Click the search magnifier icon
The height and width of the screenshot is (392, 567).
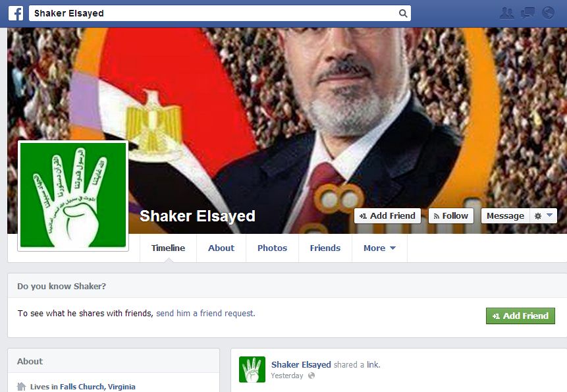pyautogui.click(x=403, y=13)
